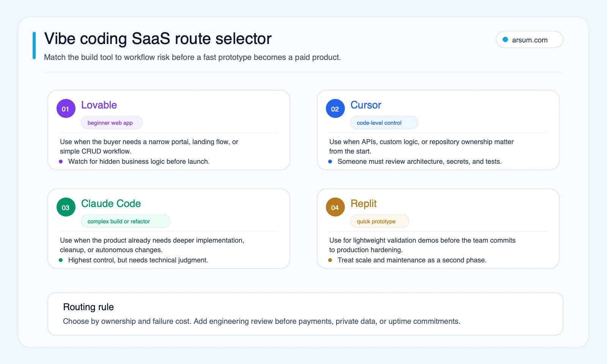Click the 'Routing rule' heading
Screen dimensions: 607x364
(88, 307)
